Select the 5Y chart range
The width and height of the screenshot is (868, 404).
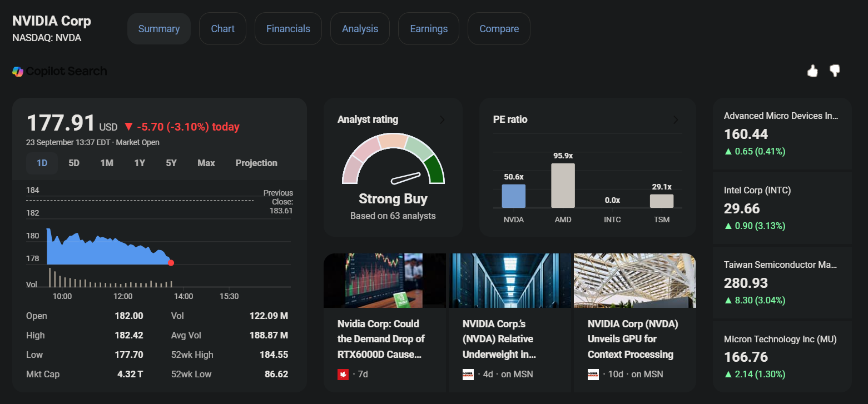click(171, 163)
